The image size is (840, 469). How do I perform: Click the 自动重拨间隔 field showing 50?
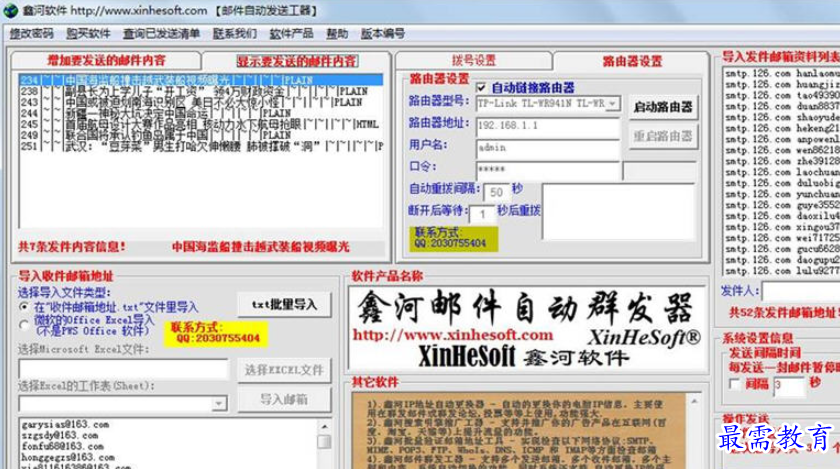pyautogui.click(x=497, y=192)
